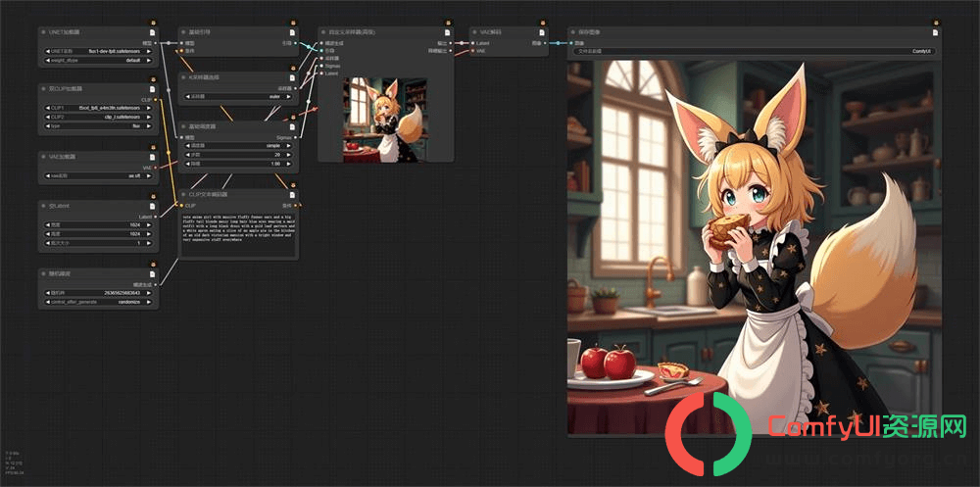This screenshot has height=487, width=980.
Task: Decrease the 高度 height 1024 with its left arrow
Action: 47,234
